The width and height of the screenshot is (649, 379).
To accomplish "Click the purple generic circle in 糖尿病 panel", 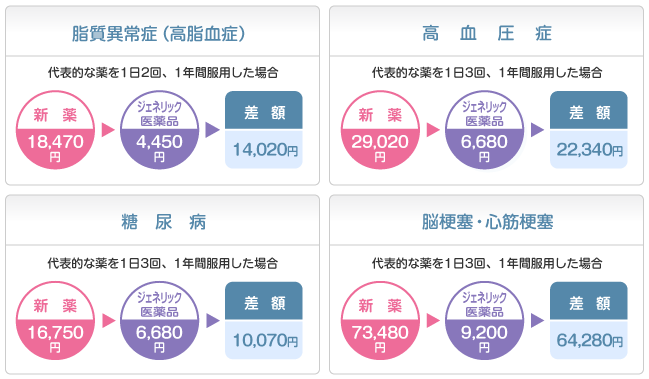I will tap(159, 321).
